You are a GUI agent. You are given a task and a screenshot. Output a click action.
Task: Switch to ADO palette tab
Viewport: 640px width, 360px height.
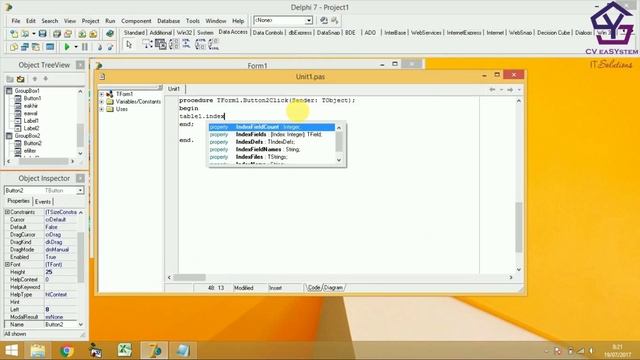(x=370, y=33)
